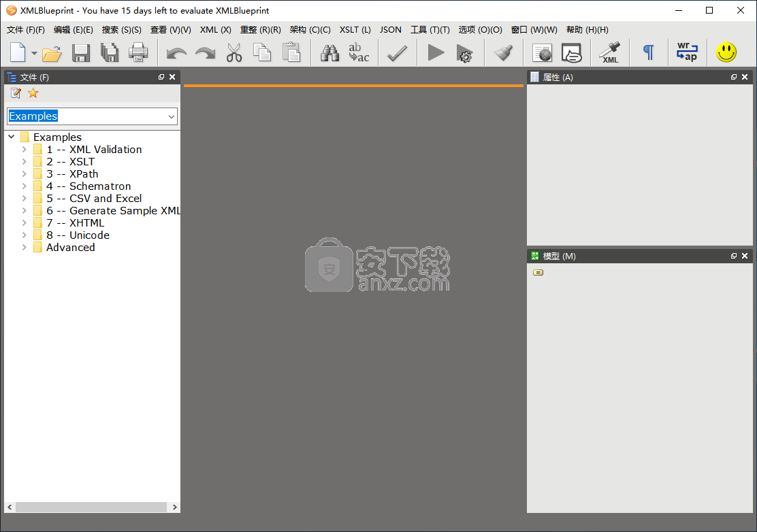The image size is (757, 532).
Task: Open the 窗口 (W) menu
Action: 534,30
